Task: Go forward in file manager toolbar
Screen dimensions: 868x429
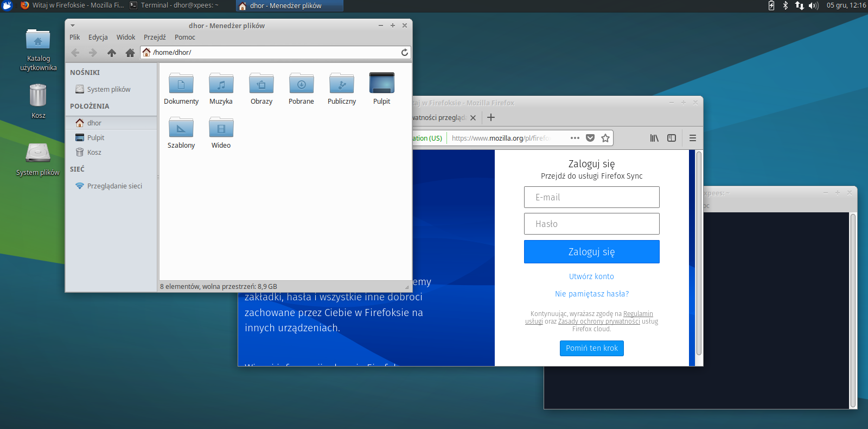Action: [x=93, y=53]
